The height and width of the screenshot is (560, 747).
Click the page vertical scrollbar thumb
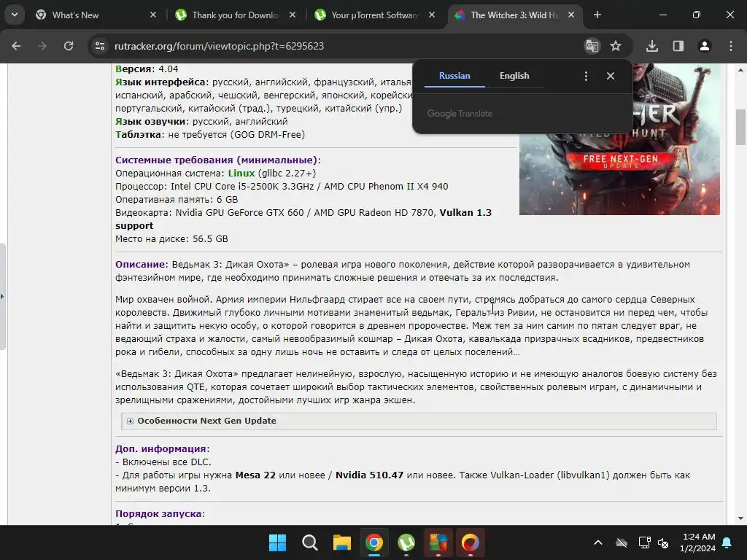click(740, 127)
